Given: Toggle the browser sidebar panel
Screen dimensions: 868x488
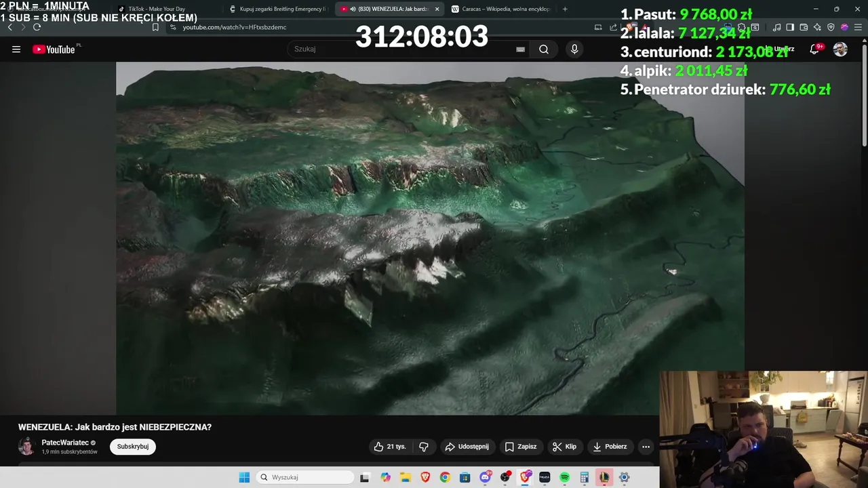Looking at the screenshot, I should pos(790,27).
